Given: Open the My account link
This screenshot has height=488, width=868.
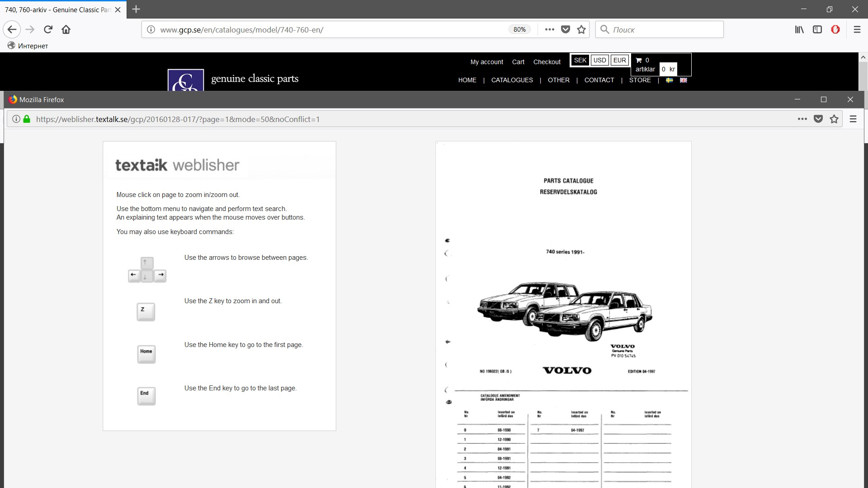Looking at the screenshot, I should (486, 62).
